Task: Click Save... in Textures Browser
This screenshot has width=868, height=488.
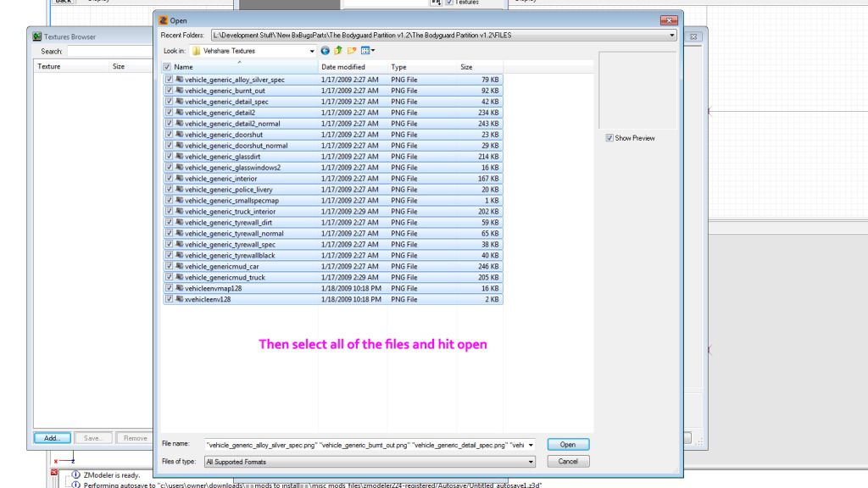Action: tap(93, 438)
